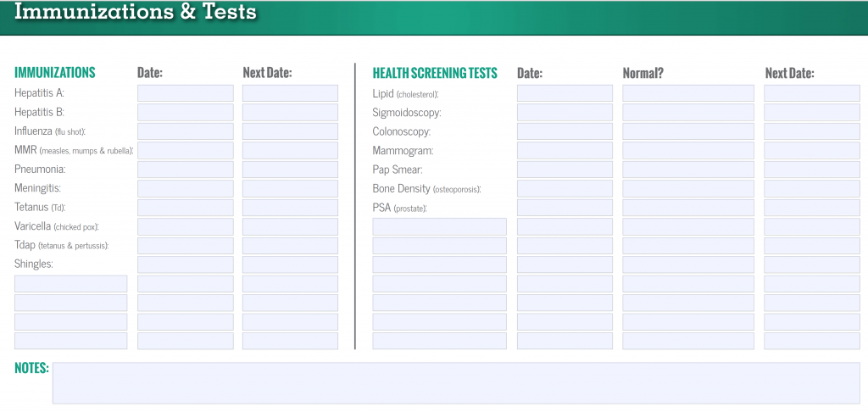Select the Pap Smear Normal? field
868x412 pixels.
coord(688,170)
